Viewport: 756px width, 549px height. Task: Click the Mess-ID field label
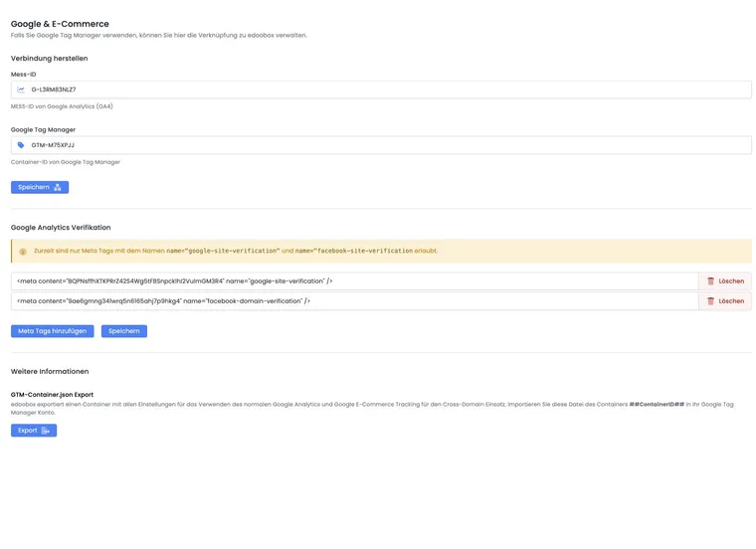tap(23, 75)
